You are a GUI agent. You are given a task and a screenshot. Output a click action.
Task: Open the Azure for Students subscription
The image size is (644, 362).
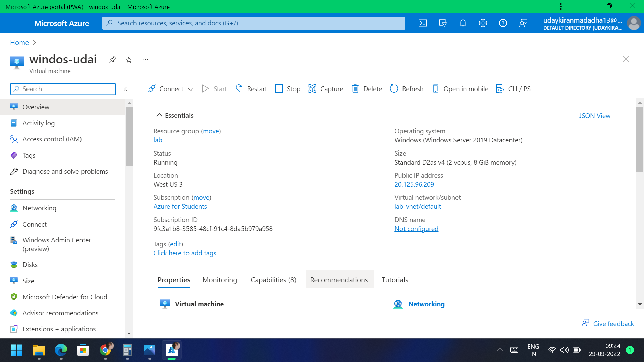click(x=180, y=206)
